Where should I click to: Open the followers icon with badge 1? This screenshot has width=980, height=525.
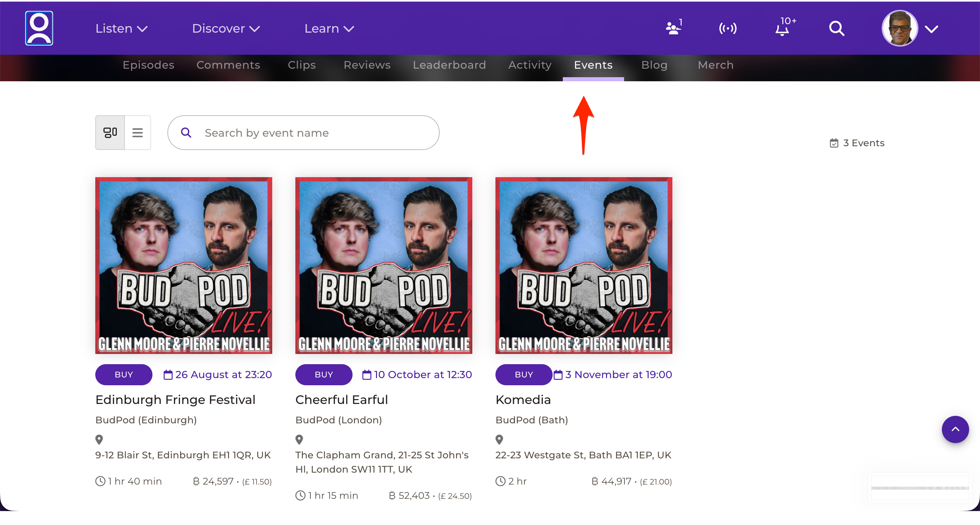coord(674,28)
